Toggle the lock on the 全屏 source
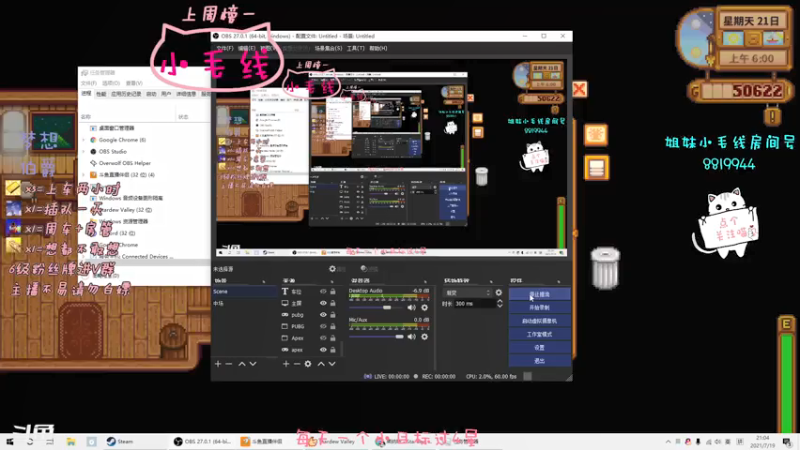The height and width of the screenshot is (450, 800). pos(333,303)
